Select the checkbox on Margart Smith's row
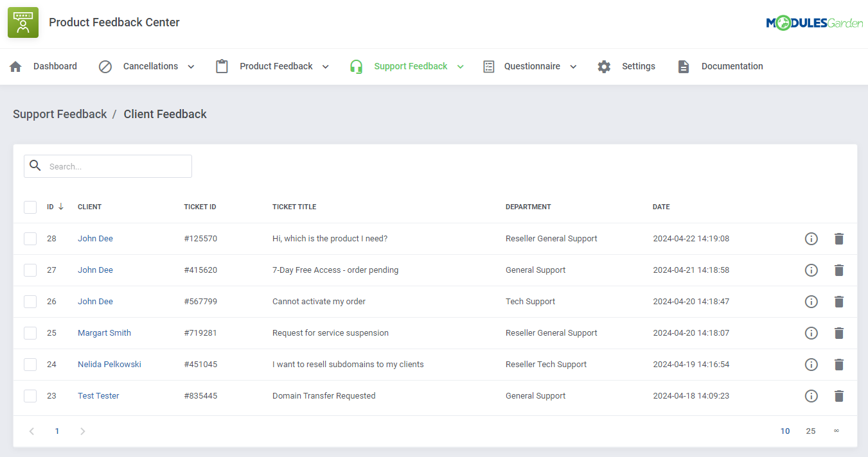The width and height of the screenshot is (868, 457). click(30, 332)
